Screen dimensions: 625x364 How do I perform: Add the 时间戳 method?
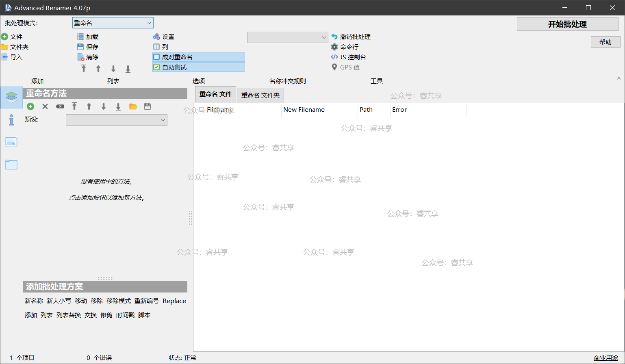coord(125,315)
